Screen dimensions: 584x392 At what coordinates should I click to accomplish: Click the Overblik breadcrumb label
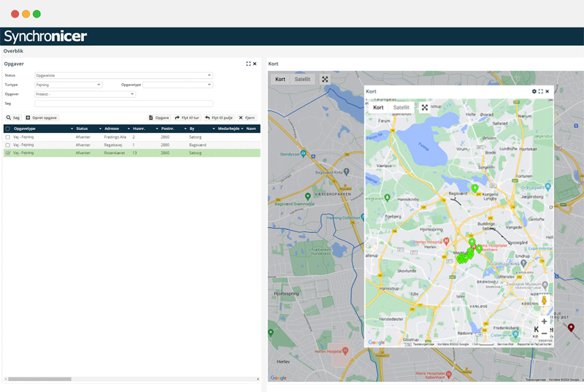pos(13,51)
